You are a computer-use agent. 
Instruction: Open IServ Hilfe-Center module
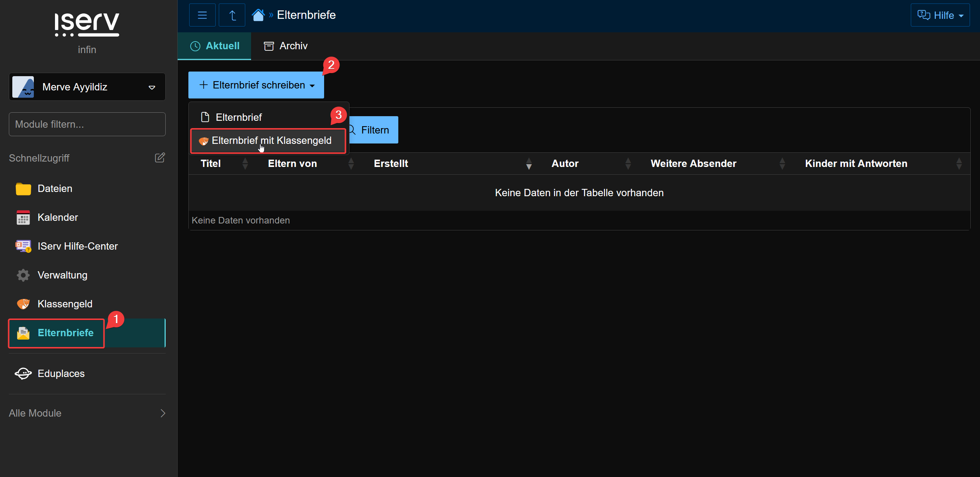click(x=77, y=246)
